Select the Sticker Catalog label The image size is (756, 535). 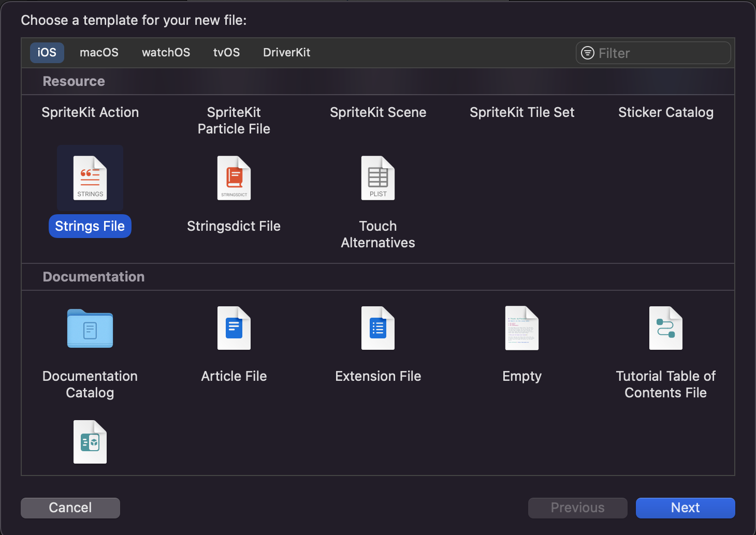(x=666, y=112)
